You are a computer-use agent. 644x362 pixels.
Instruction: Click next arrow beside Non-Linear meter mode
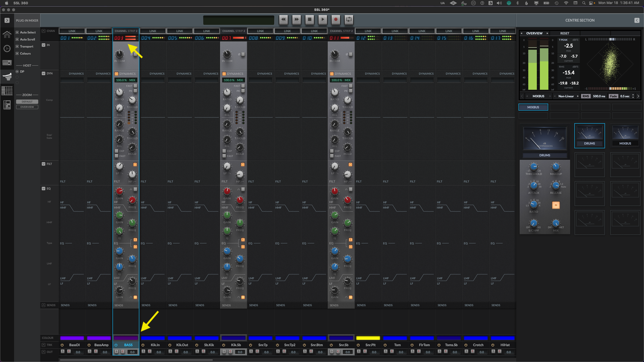(x=578, y=96)
